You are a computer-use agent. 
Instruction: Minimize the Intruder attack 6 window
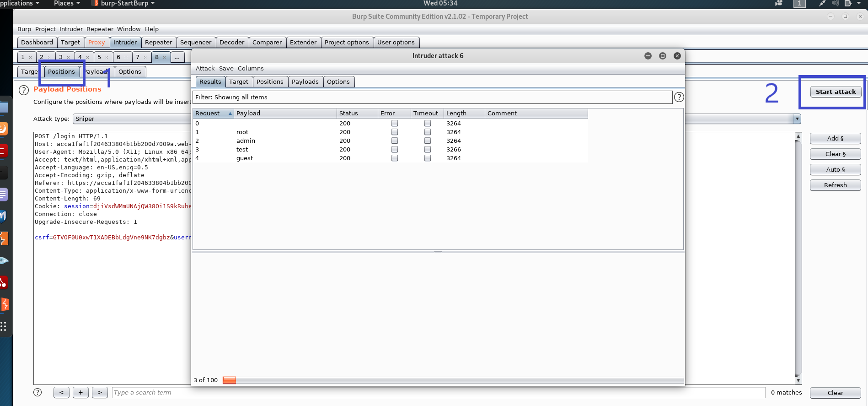[648, 56]
